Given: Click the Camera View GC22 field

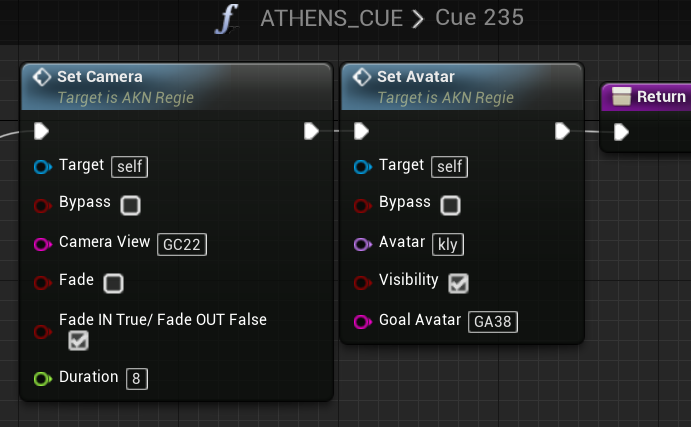Looking at the screenshot, I should click(x=182, y=244).
